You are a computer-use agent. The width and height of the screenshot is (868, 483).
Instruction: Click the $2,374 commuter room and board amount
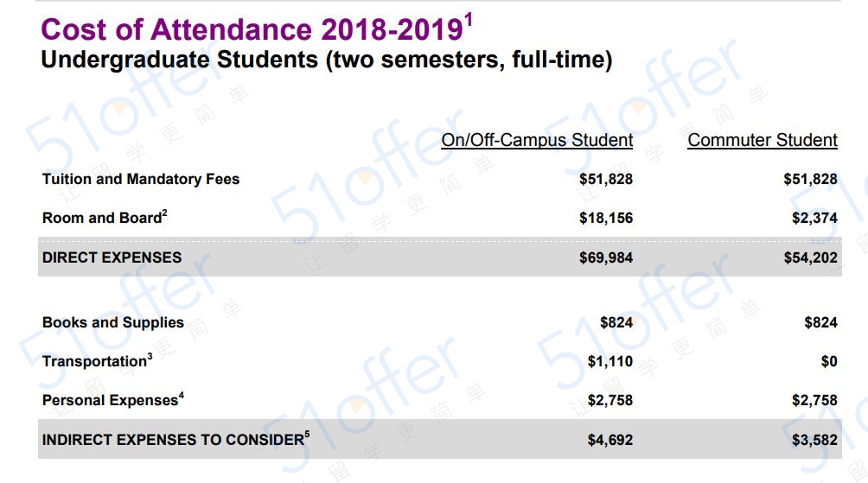pos(814,218)
